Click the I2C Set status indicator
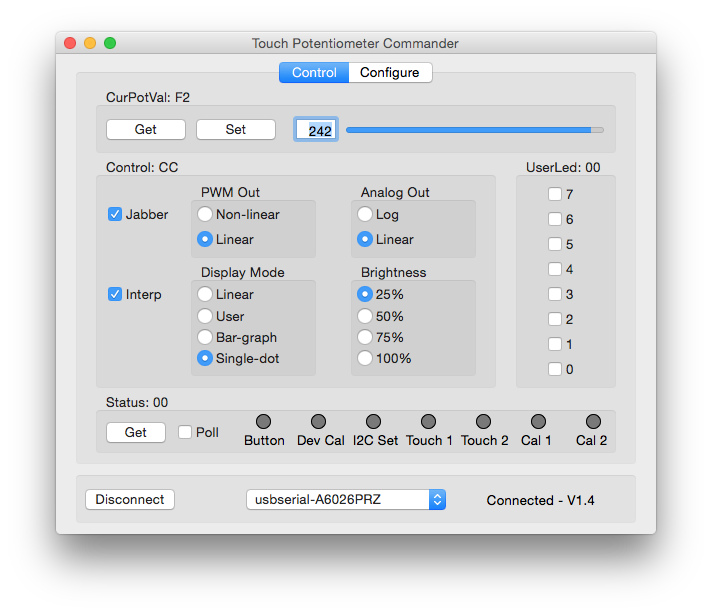The image size is (712, 614). coord(373,421)
